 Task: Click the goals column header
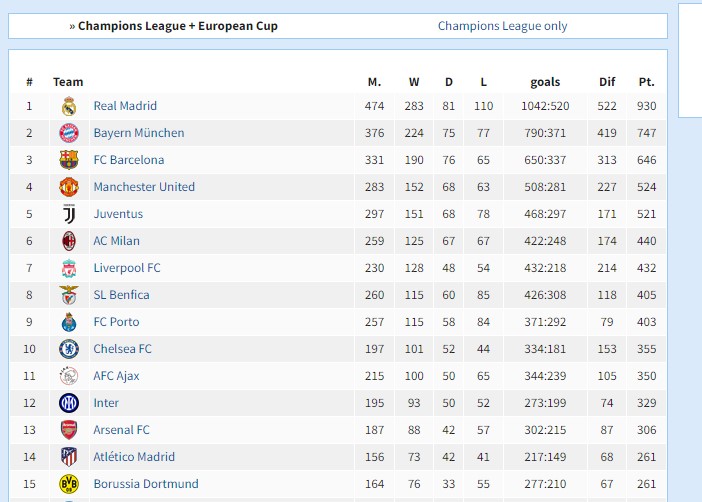pos(545,82)
